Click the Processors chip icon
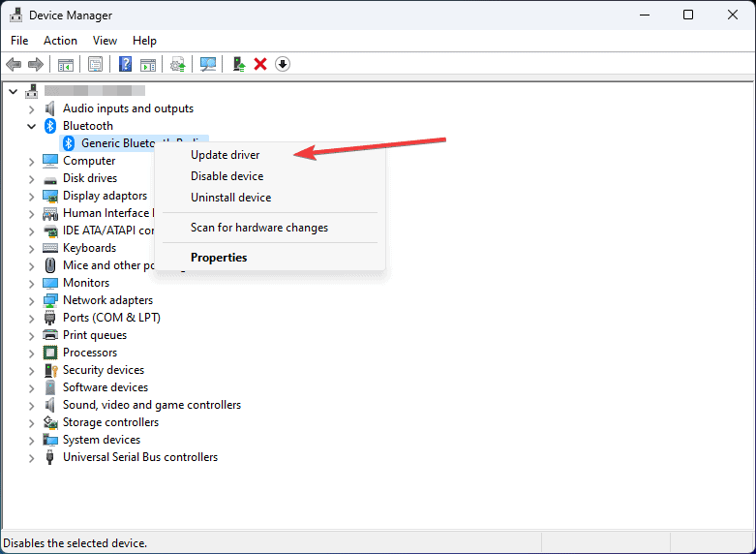The height and width of the screenshot is (554, 756). [x=50, y=353]
